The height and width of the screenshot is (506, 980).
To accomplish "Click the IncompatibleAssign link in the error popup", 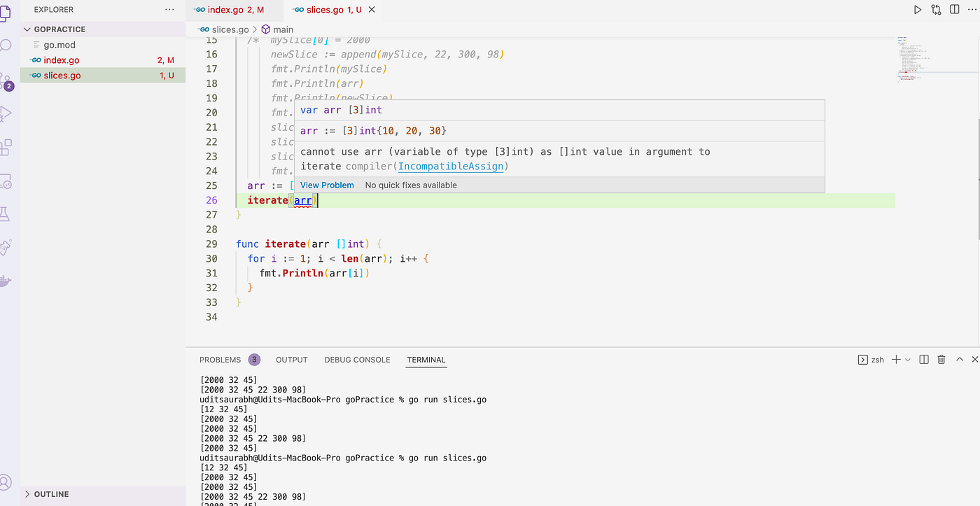I will 450,166.
